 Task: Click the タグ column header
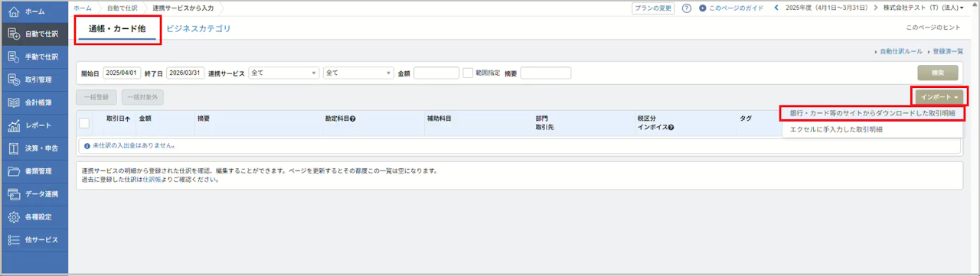click(745, 119)
